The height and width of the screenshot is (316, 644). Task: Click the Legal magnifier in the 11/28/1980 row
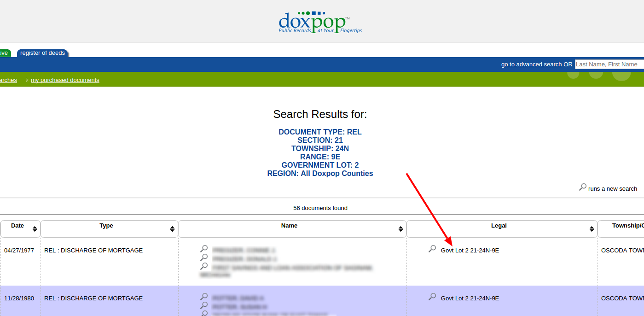click(432, 297)
